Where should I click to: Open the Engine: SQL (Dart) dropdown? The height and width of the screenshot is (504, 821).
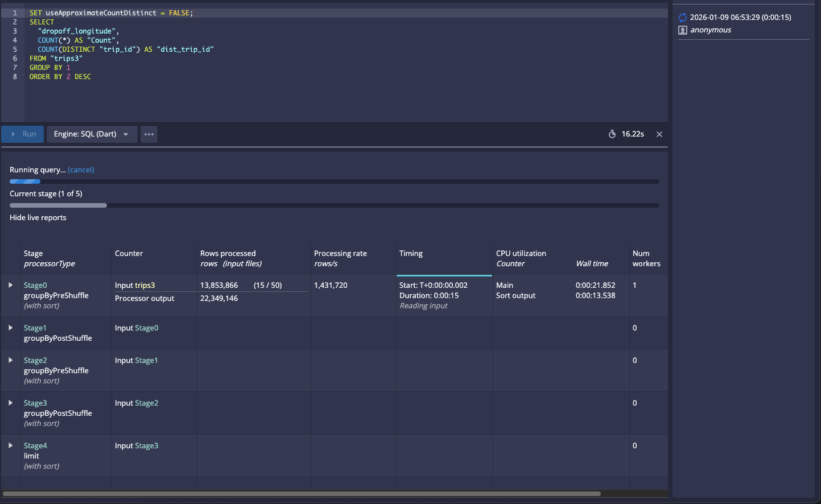pos(92,134)
